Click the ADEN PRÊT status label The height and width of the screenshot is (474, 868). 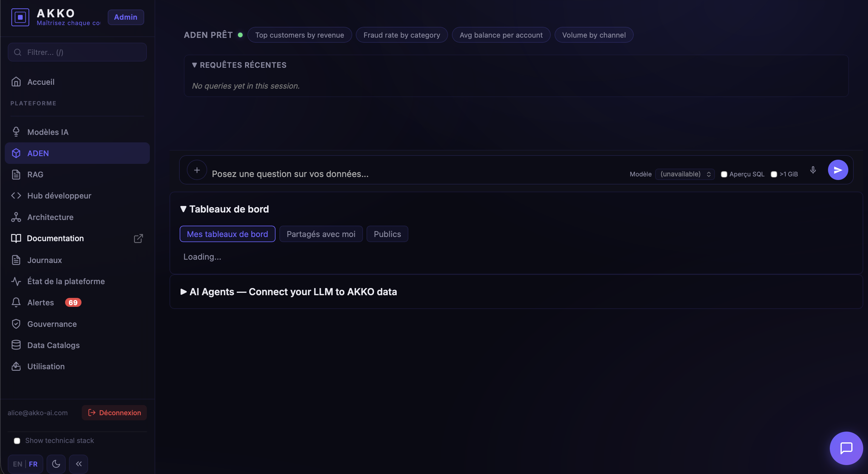208,35
